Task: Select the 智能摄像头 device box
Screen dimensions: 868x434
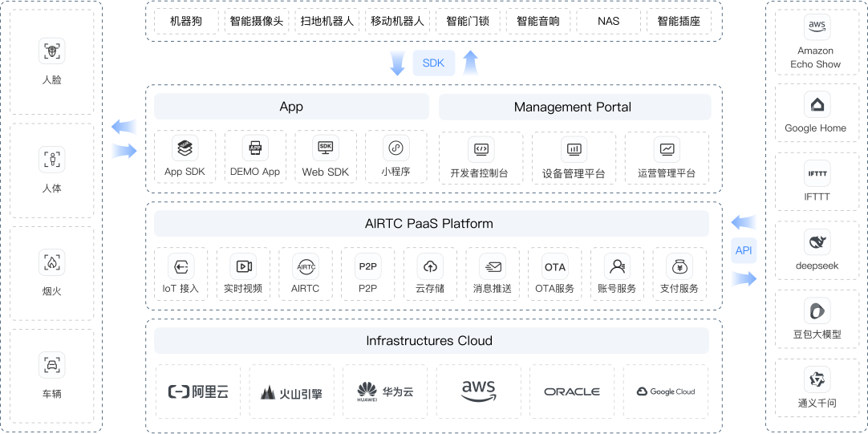Action: coord(256,22)
